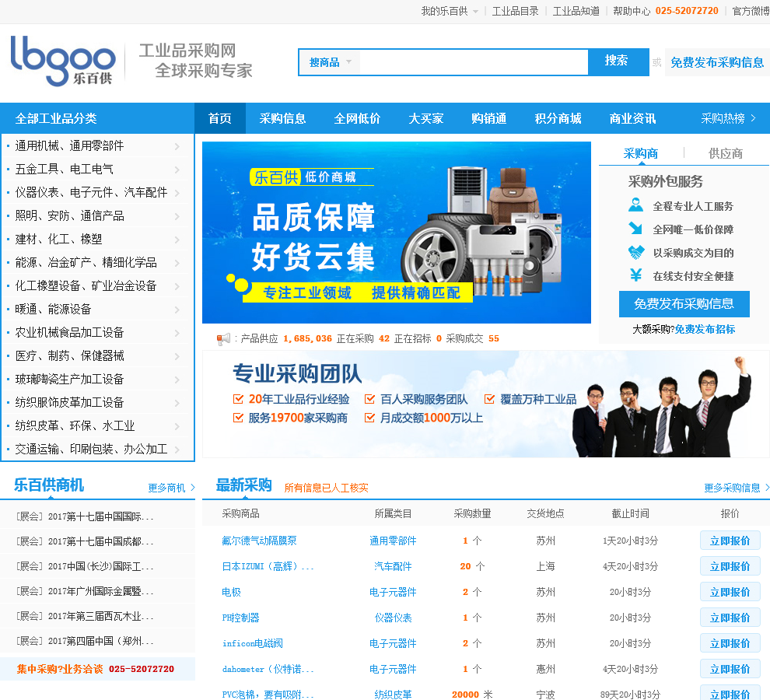Viewport: 770px width, 700px height.
Task: Open the 工业品知道 top link
Action: (x=576, y=11)
